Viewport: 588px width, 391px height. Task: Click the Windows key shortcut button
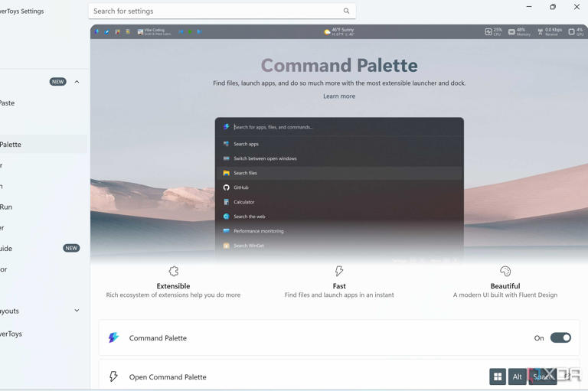pyautogui.click(x=498, y=376)
